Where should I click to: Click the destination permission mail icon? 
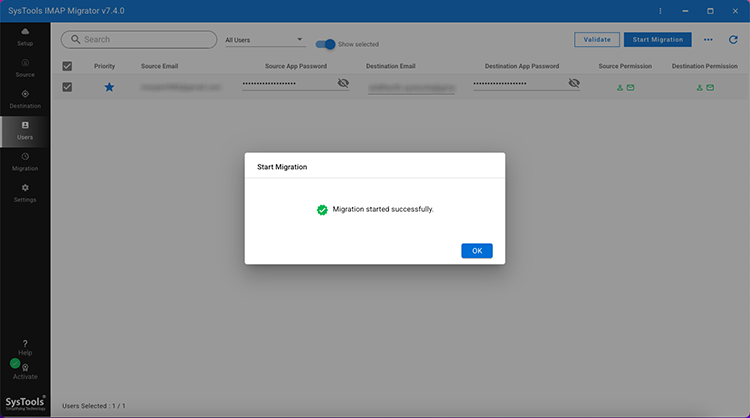click(710, 88)
